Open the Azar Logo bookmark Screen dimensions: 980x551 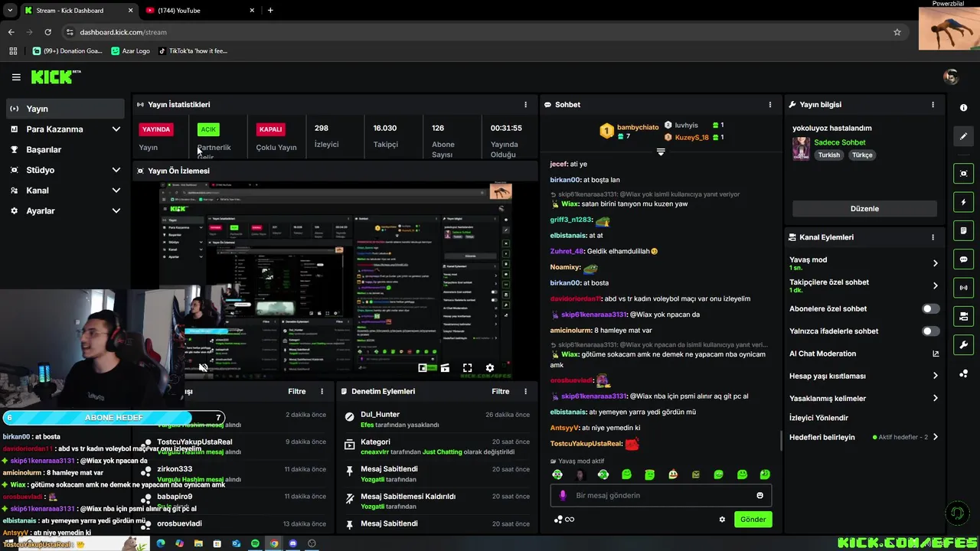130,51
